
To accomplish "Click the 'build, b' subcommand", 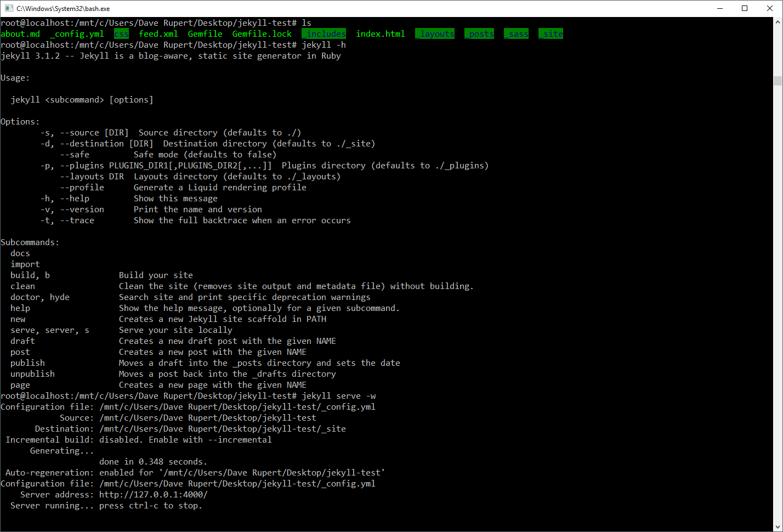I will click(x=30, y=275).
